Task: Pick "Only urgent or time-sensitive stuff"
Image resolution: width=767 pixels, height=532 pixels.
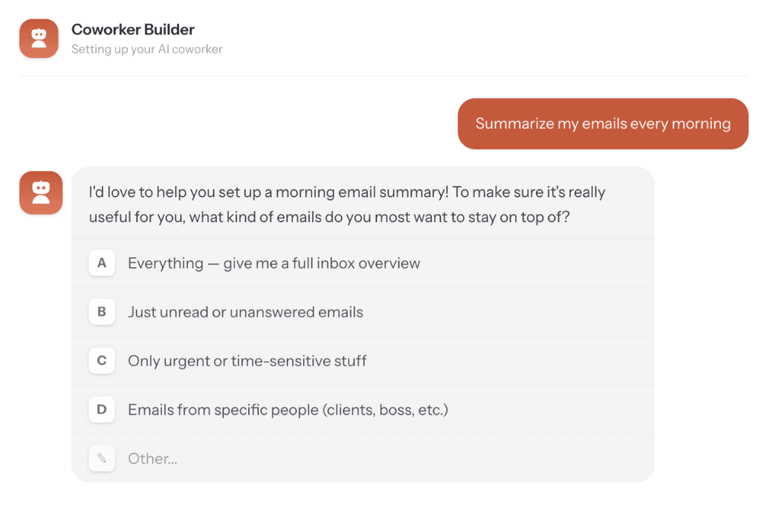Action: point(247,361)
